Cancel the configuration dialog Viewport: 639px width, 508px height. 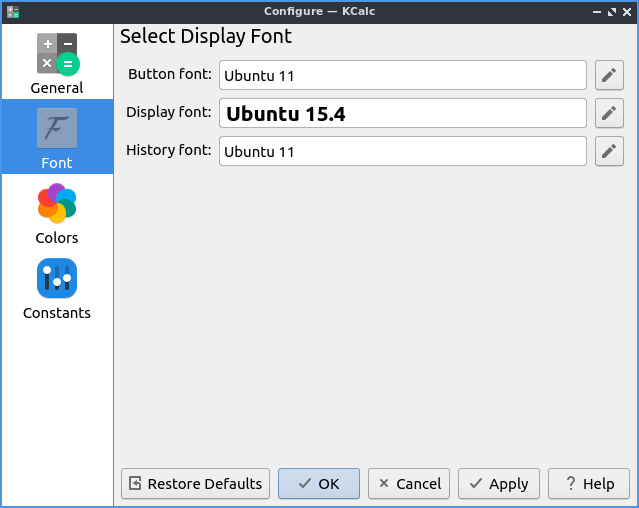coord(408,483)
